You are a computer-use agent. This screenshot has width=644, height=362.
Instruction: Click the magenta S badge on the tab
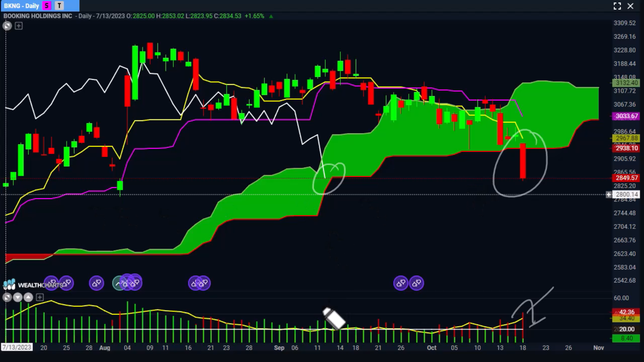click(x=47, y=6)
